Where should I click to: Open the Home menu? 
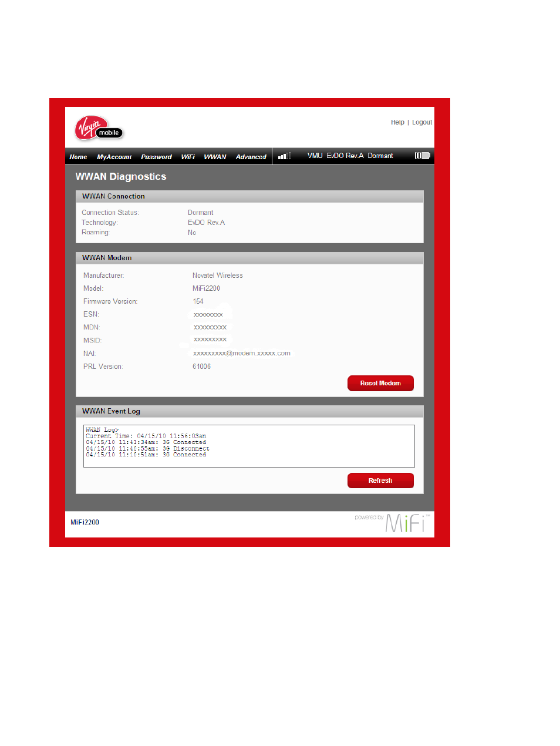[x=78, y=157]
